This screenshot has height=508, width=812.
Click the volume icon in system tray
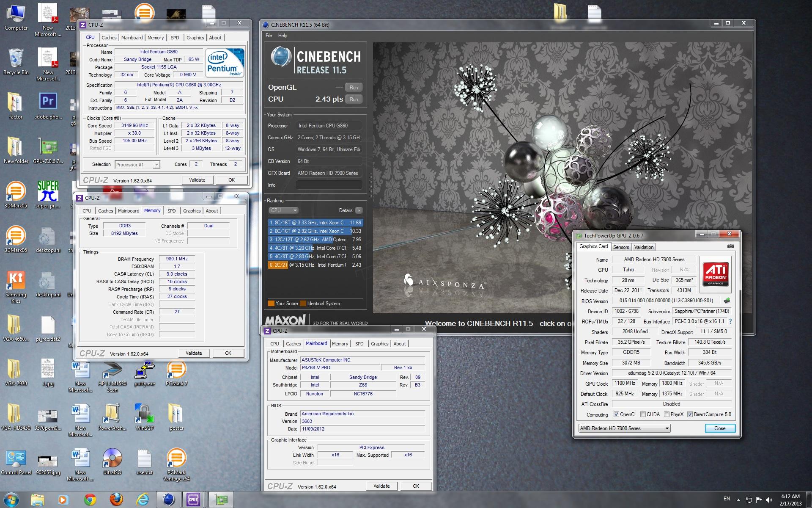(768, 500)
